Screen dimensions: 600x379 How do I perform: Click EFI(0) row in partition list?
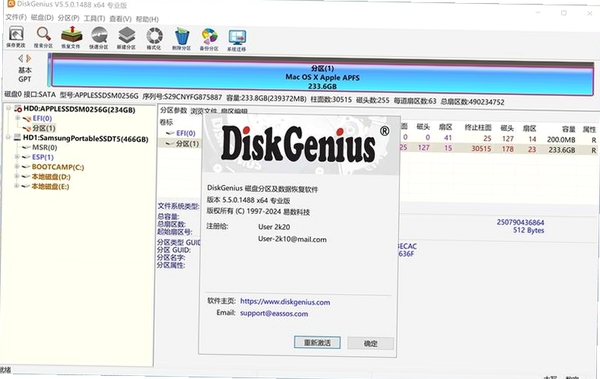(x=186, y=133)
